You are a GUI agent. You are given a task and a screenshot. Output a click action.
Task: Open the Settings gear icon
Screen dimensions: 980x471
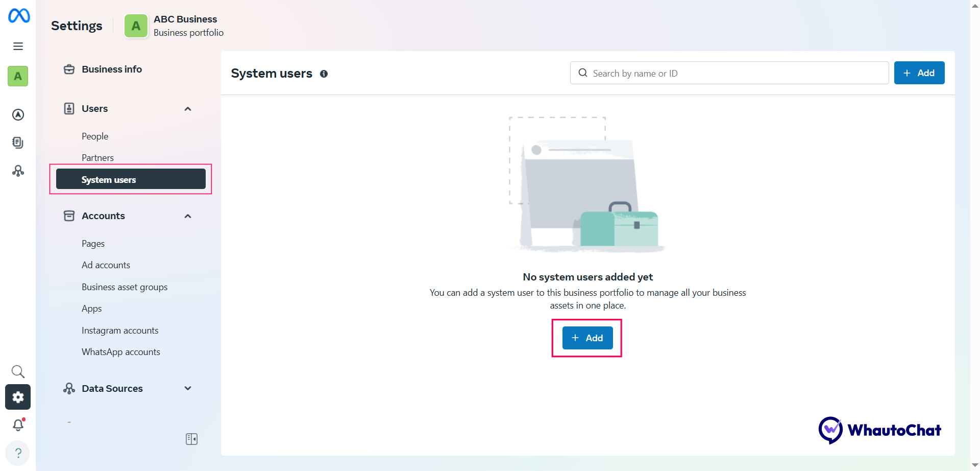(18, 397)
